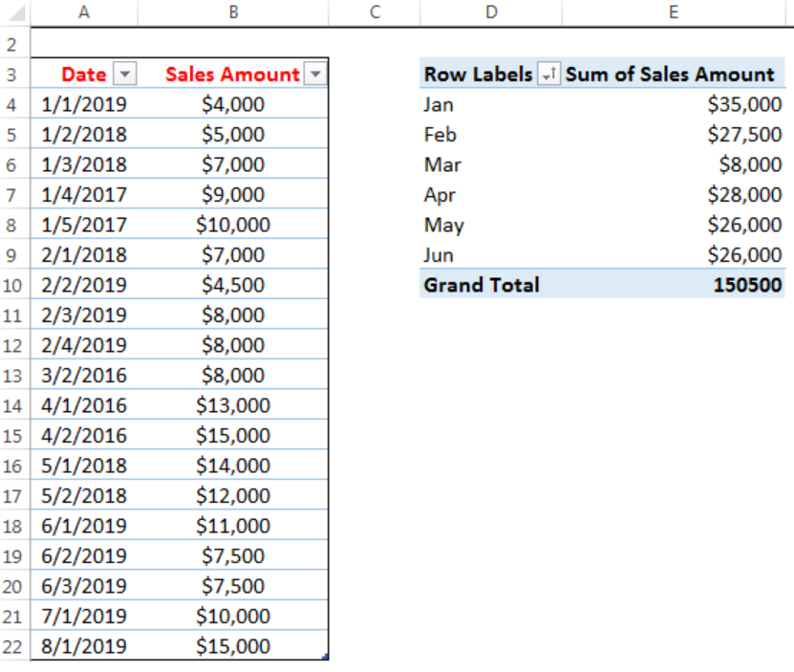Select the $9,000 sales cell
This screenshot has width=794, height=672.
[233, 195]
